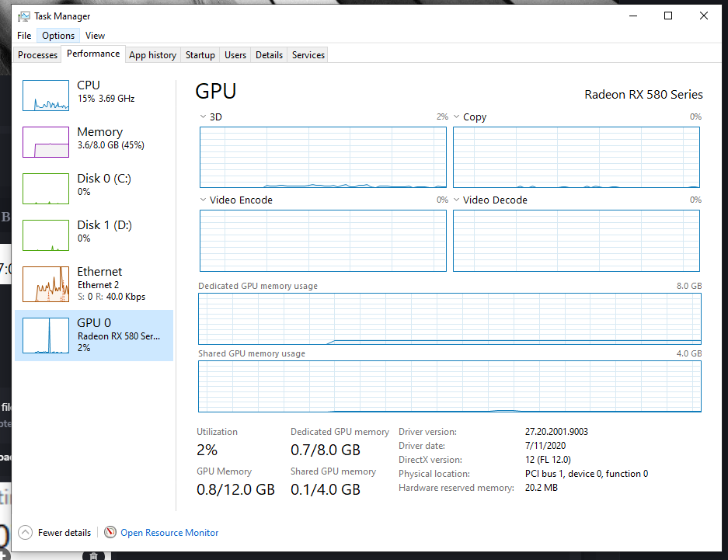Click the Open Resource Monitor link
This screenshot has height=560, width=728.
(169, 533)
